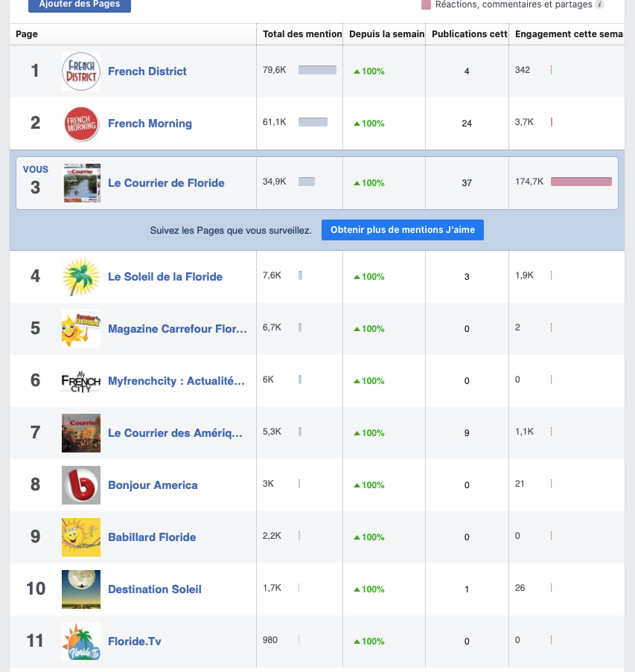Open the Babillard Floride link

[x=152, y=537]
